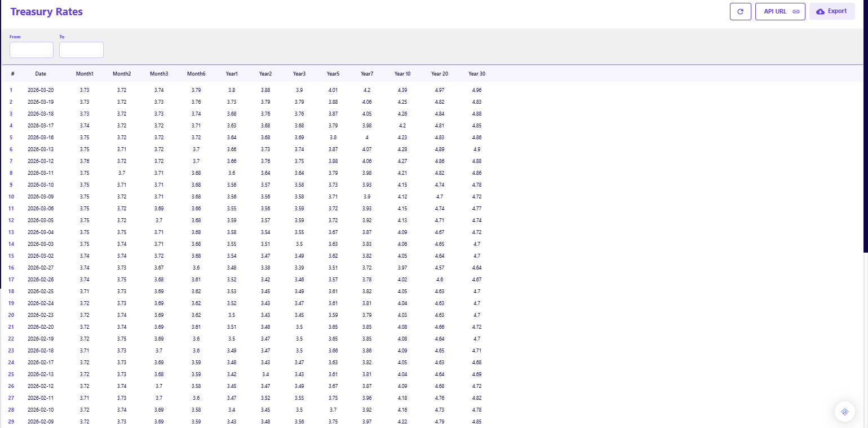The image size is (868, 428).
Task: Click the Year1 column header
Action: tap(232, 74)
